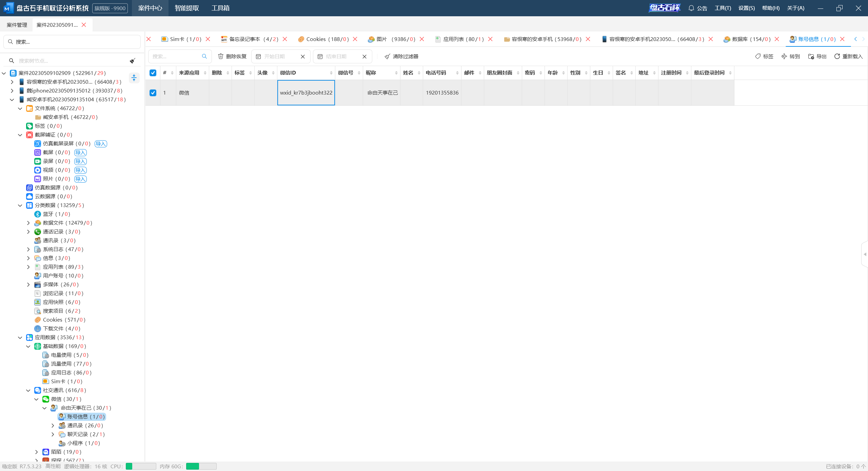Click 导入 button beside 仿真截屏录屏
This screenshot has height=471, width=868.
101,144
